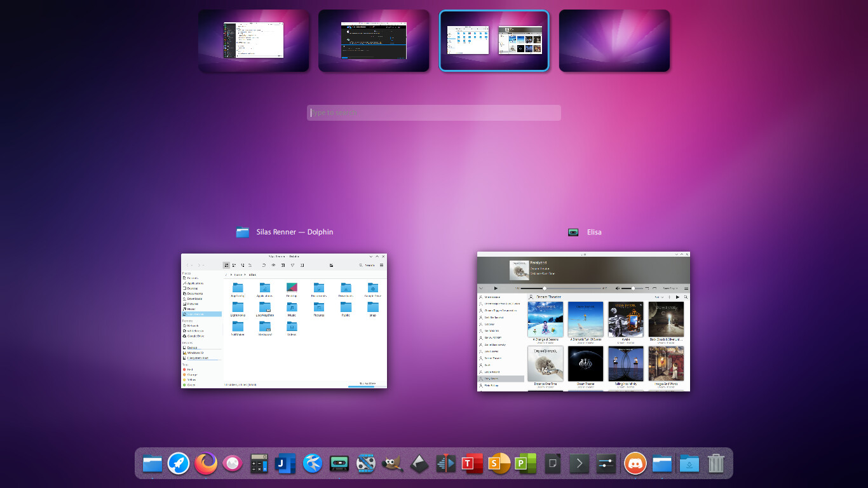The height and width of the screenshot is (488, 868).
Task: Launch Joplin notes from the dock
Action: [x=285, y=464]
